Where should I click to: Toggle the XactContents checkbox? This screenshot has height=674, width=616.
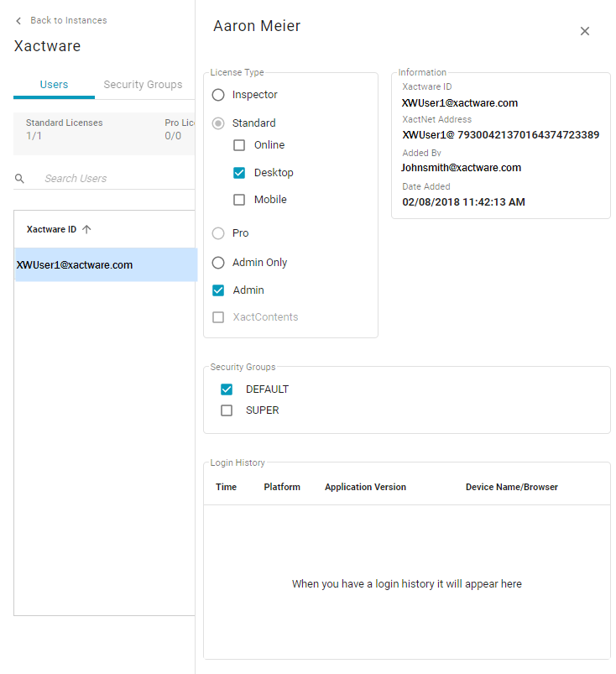[x=218, y=317]
